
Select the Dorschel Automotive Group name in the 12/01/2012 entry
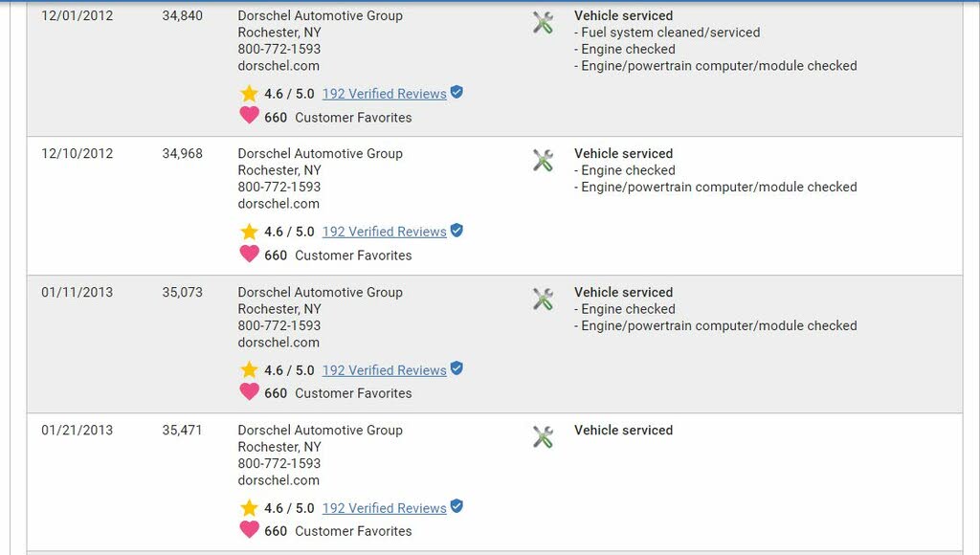point(320,15)
